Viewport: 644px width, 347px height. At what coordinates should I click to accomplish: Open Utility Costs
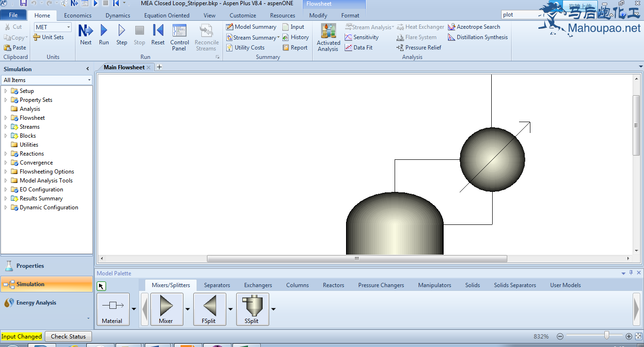pos(245,48)
